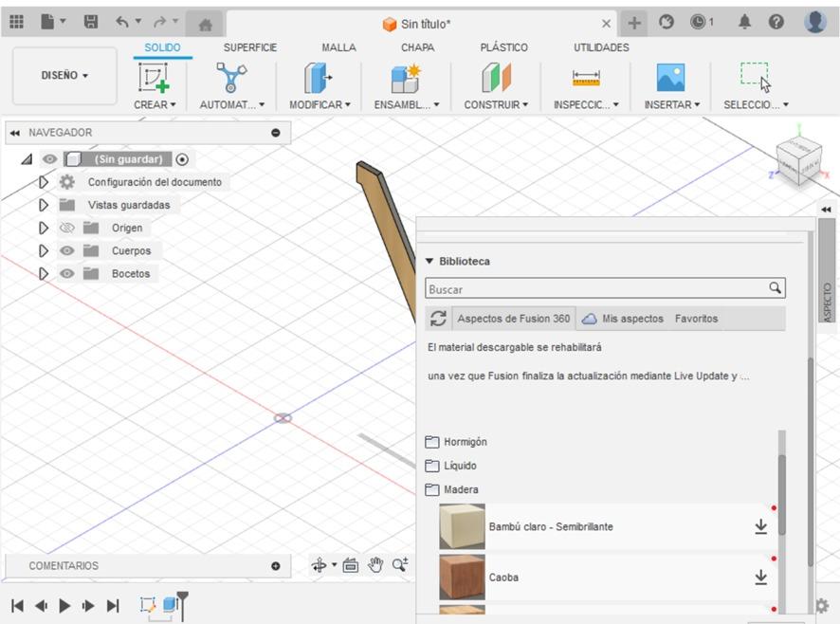This screenshot has height=624, width=840.
Task: Select the Bambú claro material swatch
Action: 462,526
